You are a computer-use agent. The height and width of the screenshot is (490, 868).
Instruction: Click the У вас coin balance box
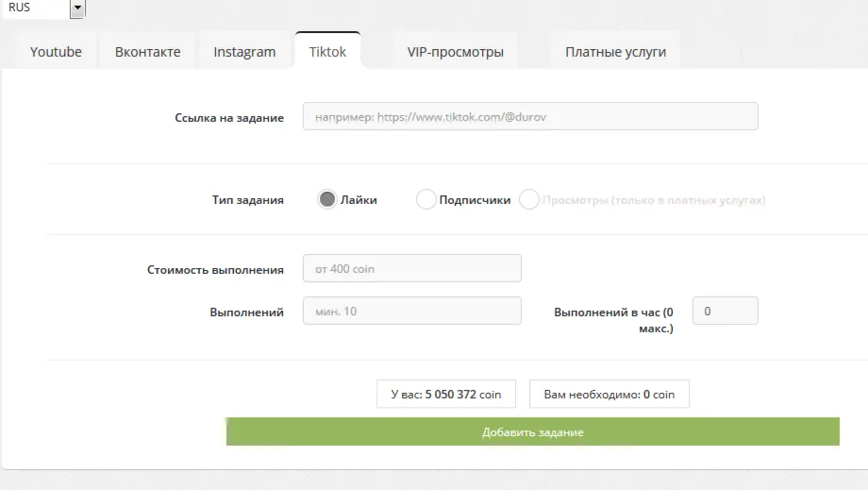[x=446, y=394]
